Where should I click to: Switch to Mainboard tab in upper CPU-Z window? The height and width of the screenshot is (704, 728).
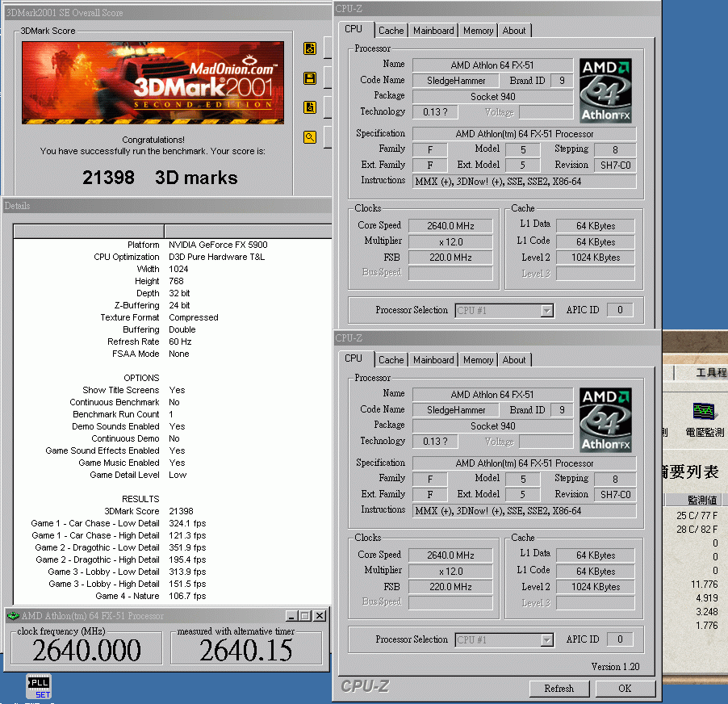(433, 31)
